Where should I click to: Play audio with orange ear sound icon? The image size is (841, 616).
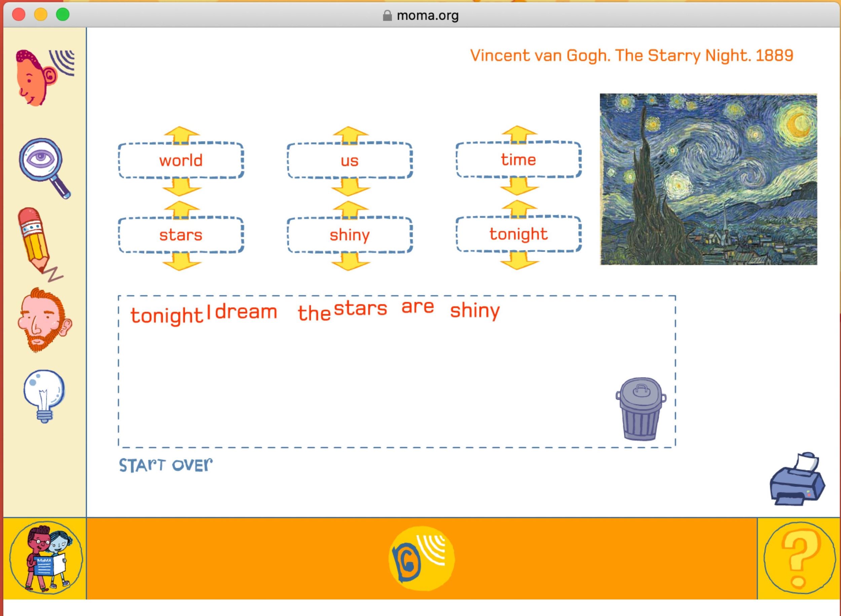point(421,558)
